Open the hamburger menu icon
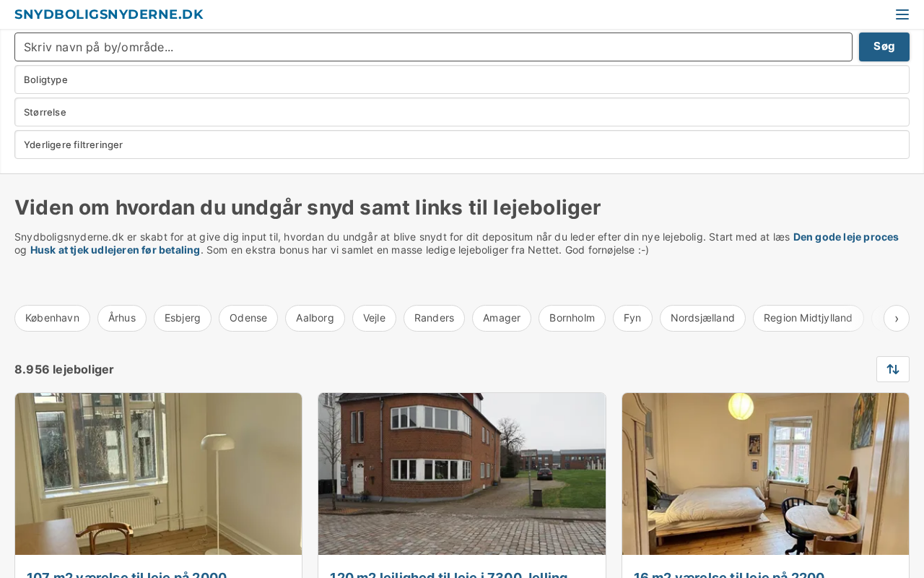Screen dimensions: 924x578 [902, 14]
